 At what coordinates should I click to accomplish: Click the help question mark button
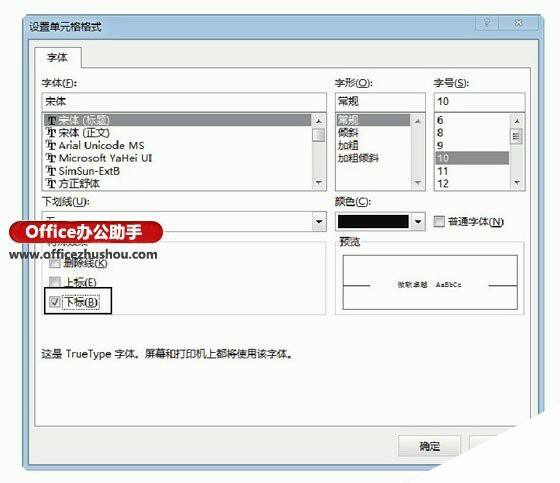click(x=487, y=23)
